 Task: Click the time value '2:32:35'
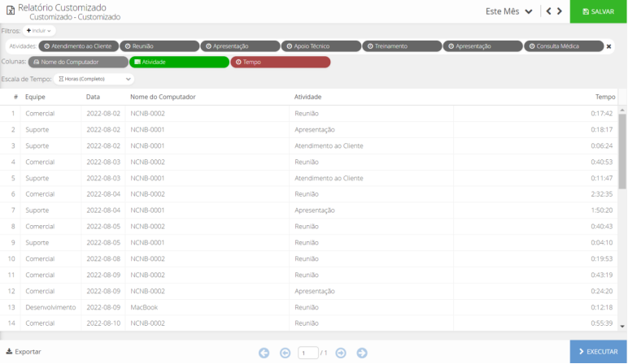pyautogui.click(x=602, y=194)
